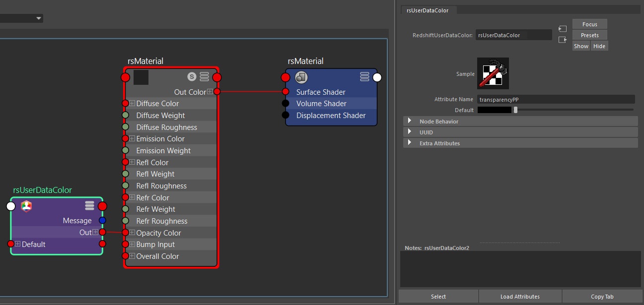Image resolution: width=644 pixels, height=305 pixels.
Task: Expand the Refr Color plus box
Action: click(132, 197)
